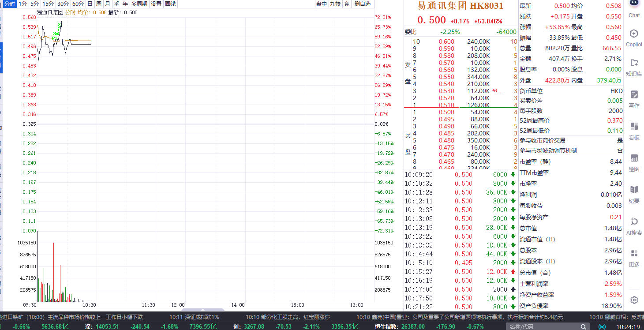Switch to the 年 yearly chart tab

pos(125,4)
